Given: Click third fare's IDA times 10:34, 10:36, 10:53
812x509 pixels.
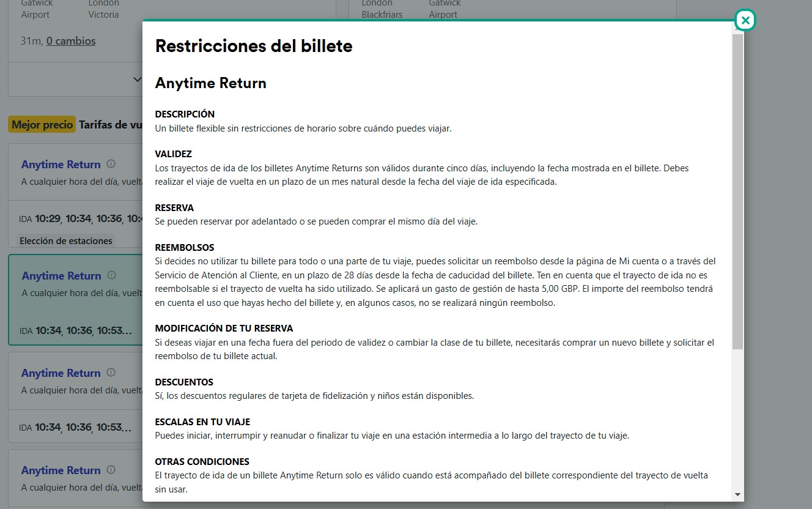Looking at the screenshot, I should 75,427.
